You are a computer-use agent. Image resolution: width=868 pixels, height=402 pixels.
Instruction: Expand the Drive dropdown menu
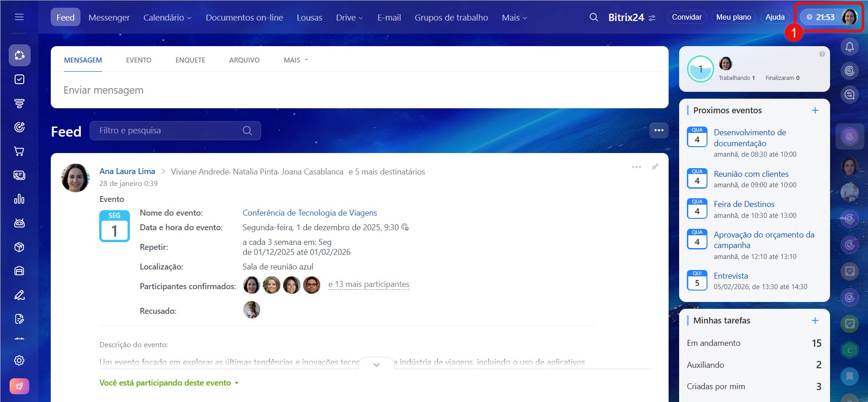click(349, 17)
